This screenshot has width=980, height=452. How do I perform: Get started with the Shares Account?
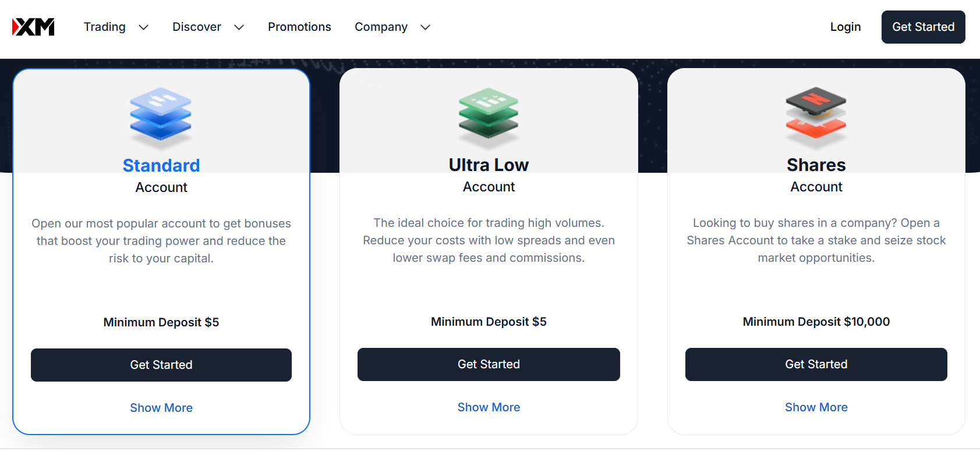click(x=816, y=364)
